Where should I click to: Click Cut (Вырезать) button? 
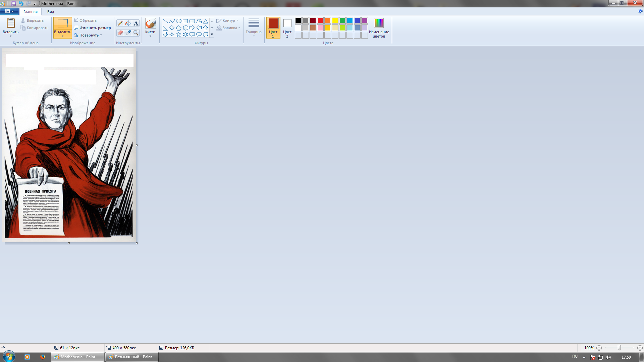click(x=33, y=20)
